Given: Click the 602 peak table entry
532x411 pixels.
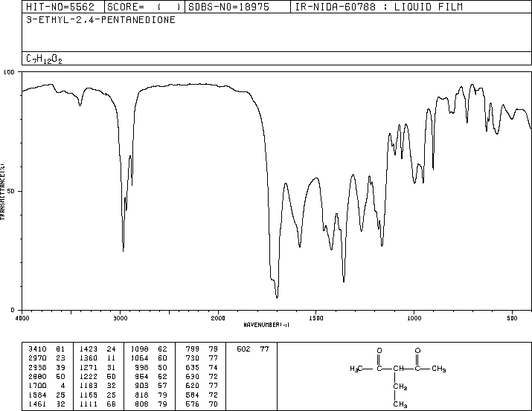Looking at the screenshot, I should coord(253,349).
